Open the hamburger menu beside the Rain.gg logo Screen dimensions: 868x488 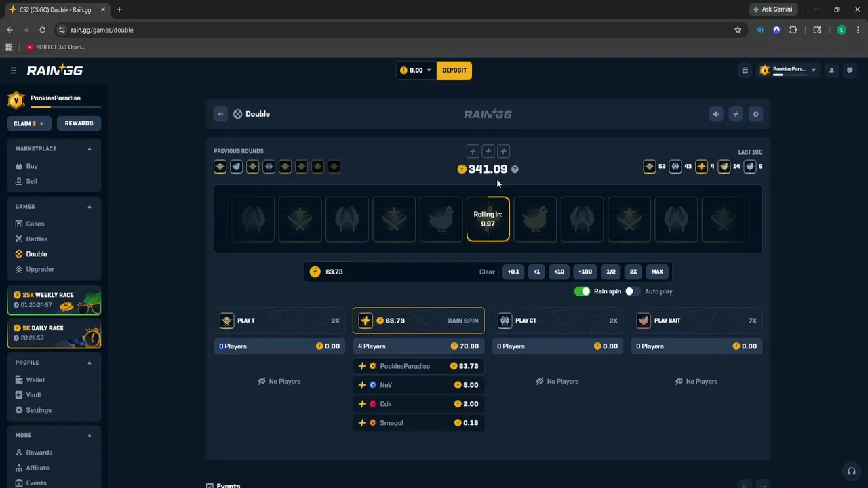[x=13, y=70]
